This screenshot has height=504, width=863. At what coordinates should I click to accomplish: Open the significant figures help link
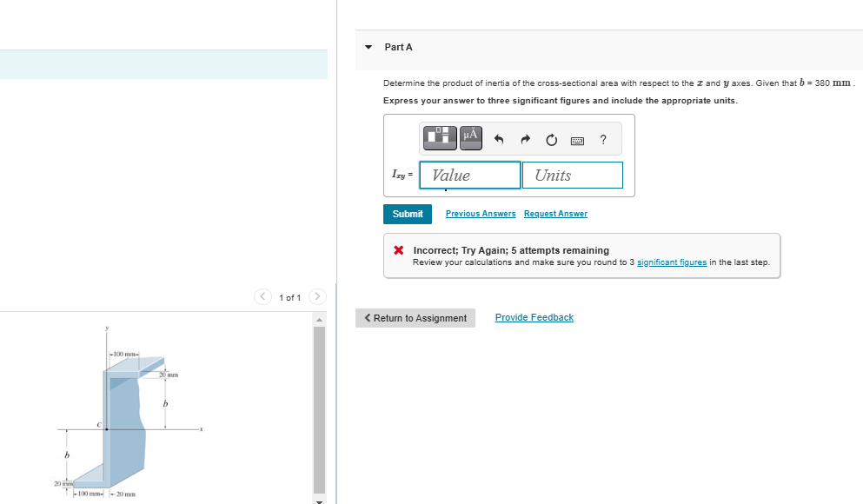pyautogui.click(x=672, y=262)
